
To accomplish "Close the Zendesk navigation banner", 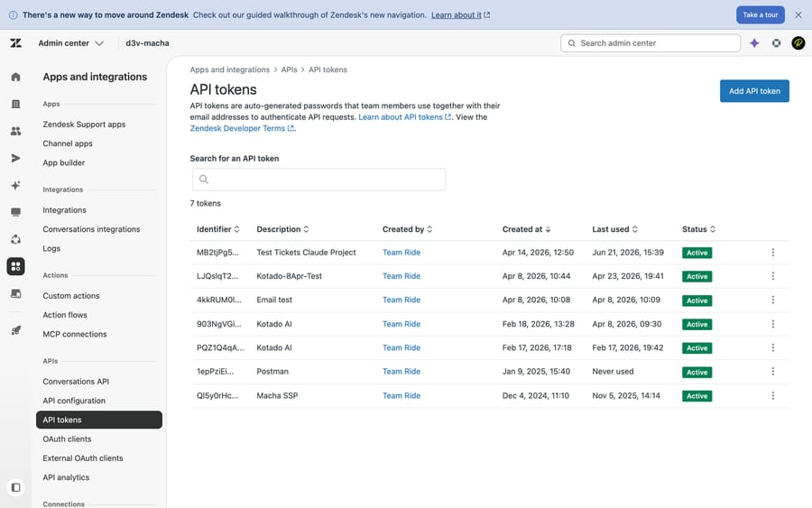I will click(798, 15).
